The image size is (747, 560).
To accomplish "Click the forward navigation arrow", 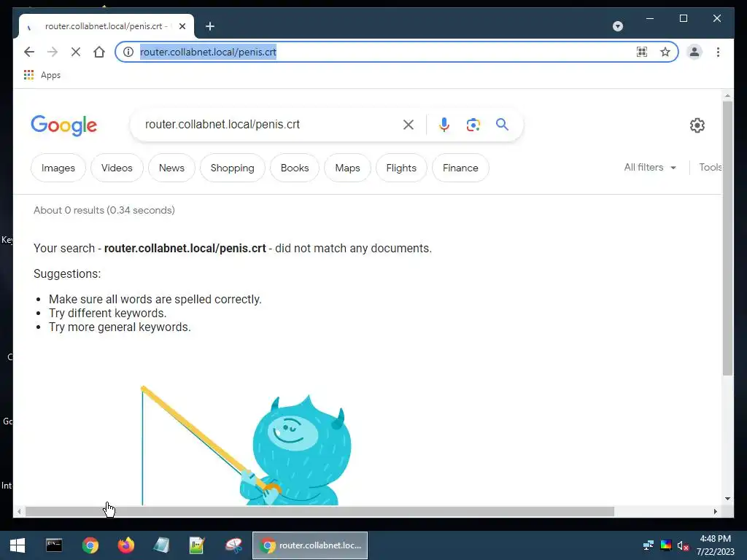I will (x=53, y=52).
